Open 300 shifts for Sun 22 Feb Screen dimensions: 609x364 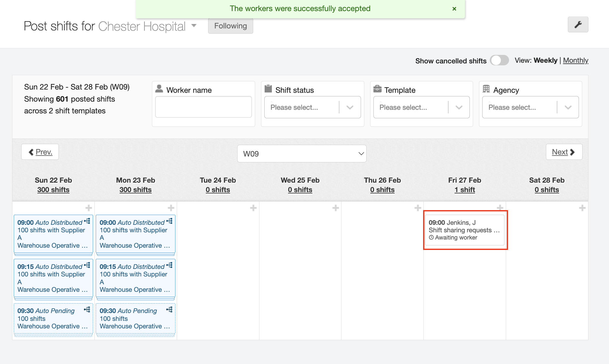53,190
